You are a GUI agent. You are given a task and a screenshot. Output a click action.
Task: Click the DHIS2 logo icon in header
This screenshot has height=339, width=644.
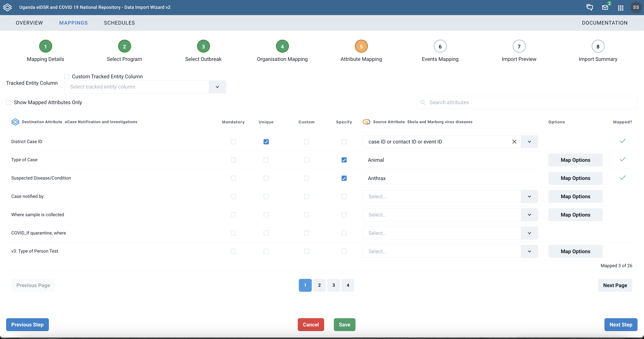[8, 7]
